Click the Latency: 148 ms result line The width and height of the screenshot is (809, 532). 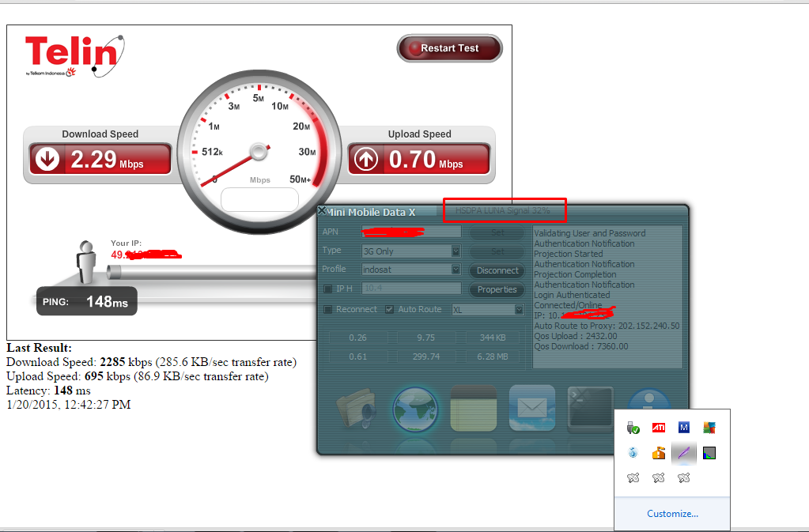48,391
